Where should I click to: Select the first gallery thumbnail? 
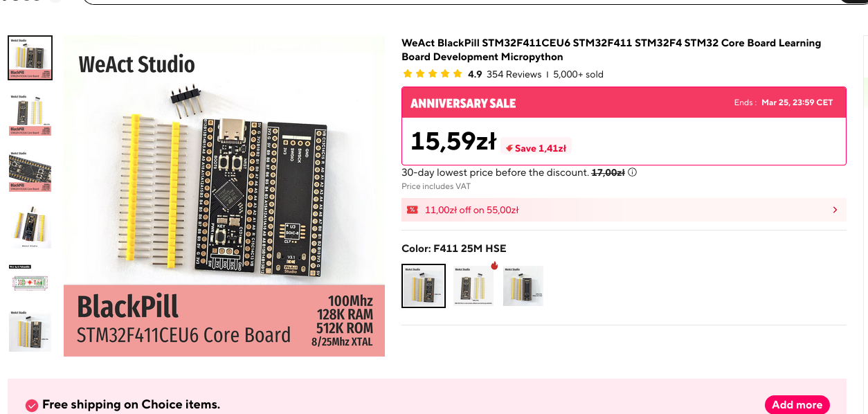[30, 57]
